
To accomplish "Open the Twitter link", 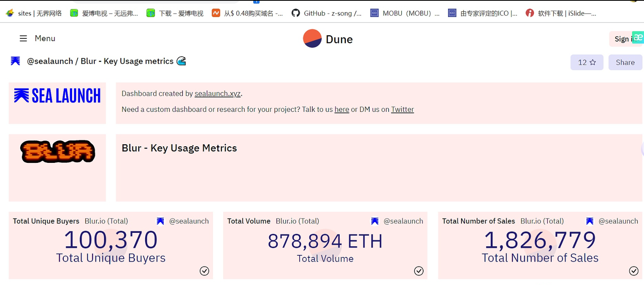I will click(x=402, y=109).
